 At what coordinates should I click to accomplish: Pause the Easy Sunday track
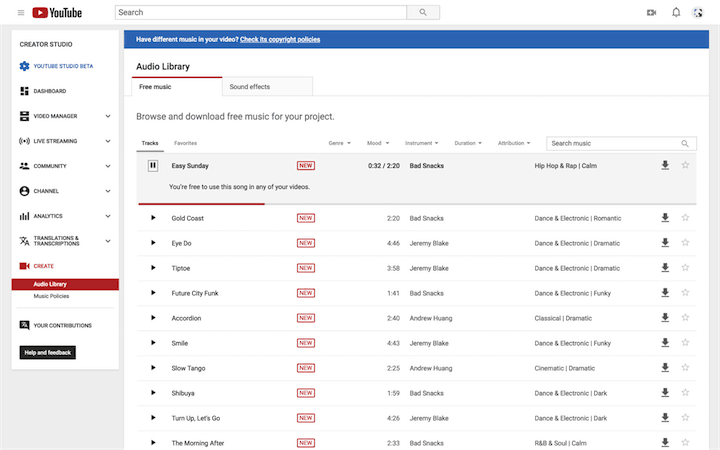[x=153, y=166]
